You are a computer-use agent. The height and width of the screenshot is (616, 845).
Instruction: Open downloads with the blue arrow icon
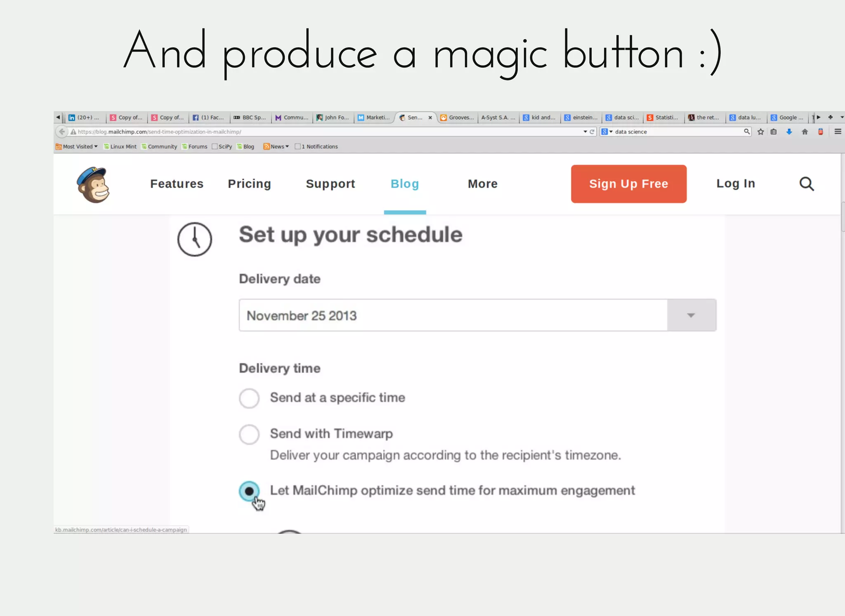coord(789,132)
